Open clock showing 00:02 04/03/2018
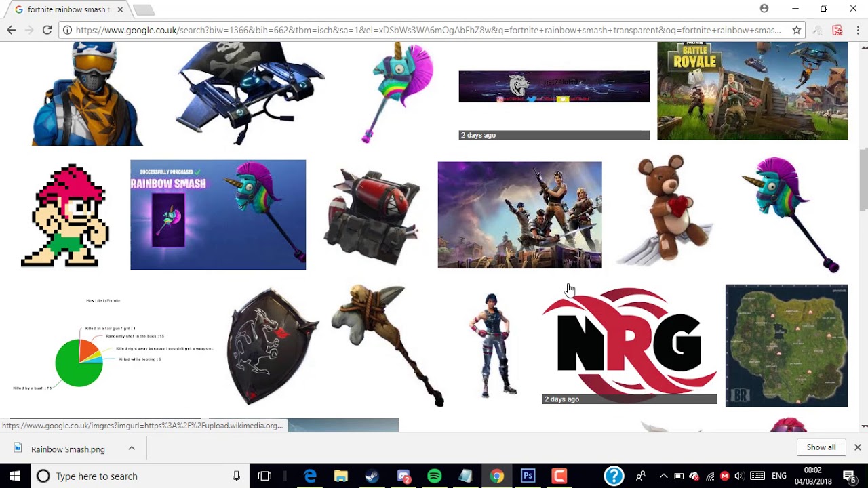Image resolution: width=868 pixels, height=488 pixels. 813,476
